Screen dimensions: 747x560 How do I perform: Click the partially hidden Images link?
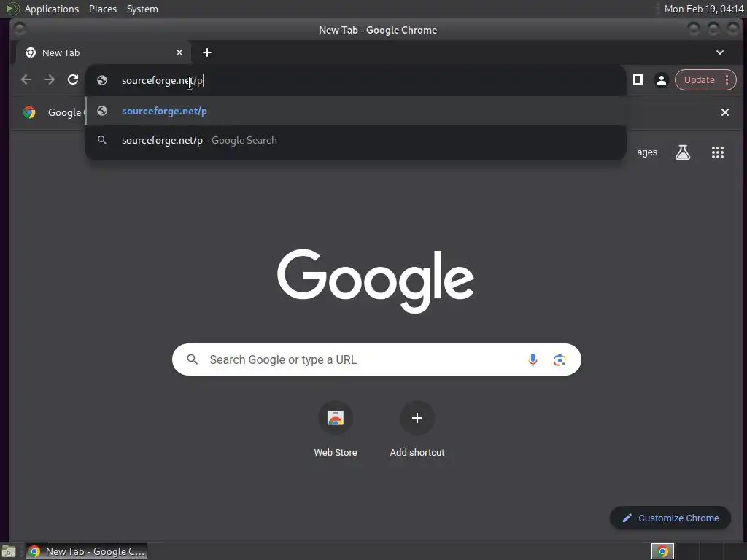647,152
